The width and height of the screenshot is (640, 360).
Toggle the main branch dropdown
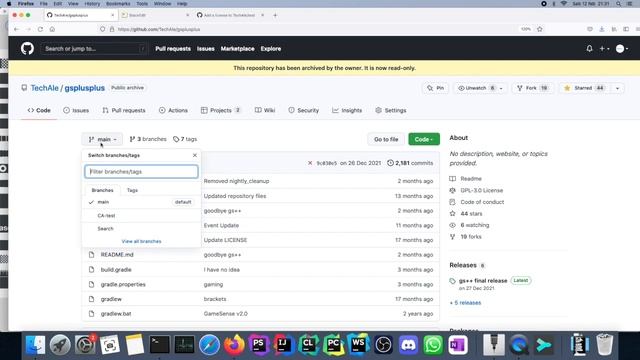point(102,139)
